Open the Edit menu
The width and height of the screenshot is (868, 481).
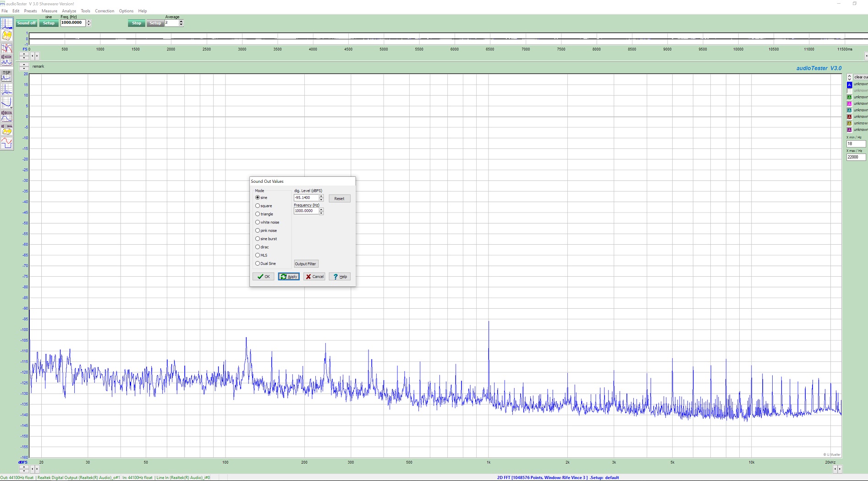click(x=16, y=11)
